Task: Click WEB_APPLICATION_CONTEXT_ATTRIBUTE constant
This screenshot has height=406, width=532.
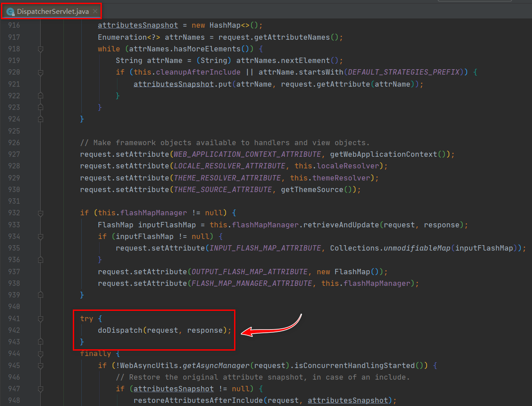Action: (x=247, y=155)
